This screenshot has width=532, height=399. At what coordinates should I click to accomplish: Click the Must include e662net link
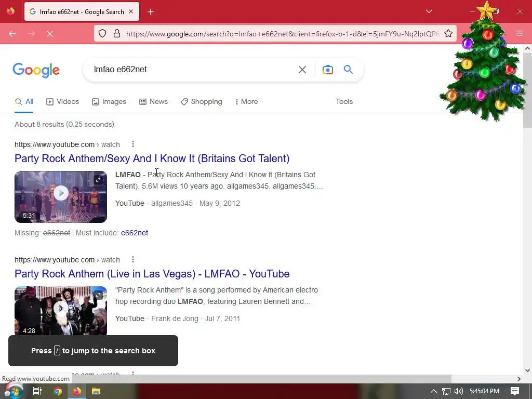(x=135, y=233)
